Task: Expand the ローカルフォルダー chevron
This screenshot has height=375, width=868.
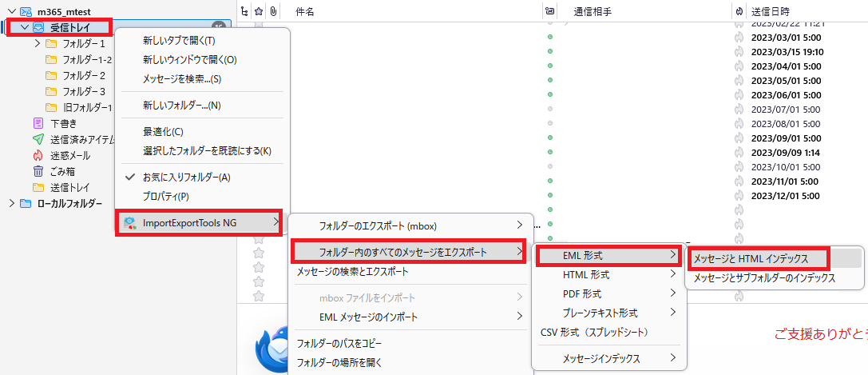Action: click(x=12, y=203)
